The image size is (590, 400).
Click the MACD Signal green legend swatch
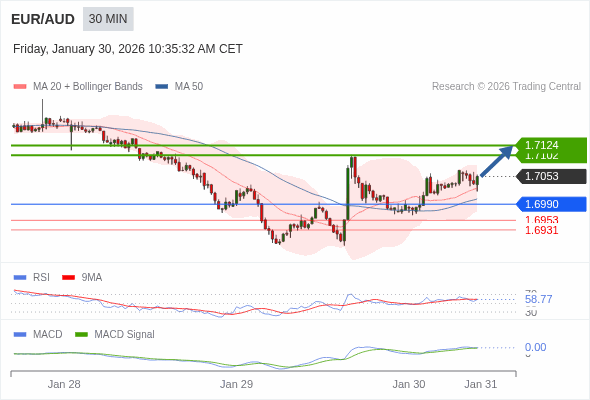tap(81, 335)
